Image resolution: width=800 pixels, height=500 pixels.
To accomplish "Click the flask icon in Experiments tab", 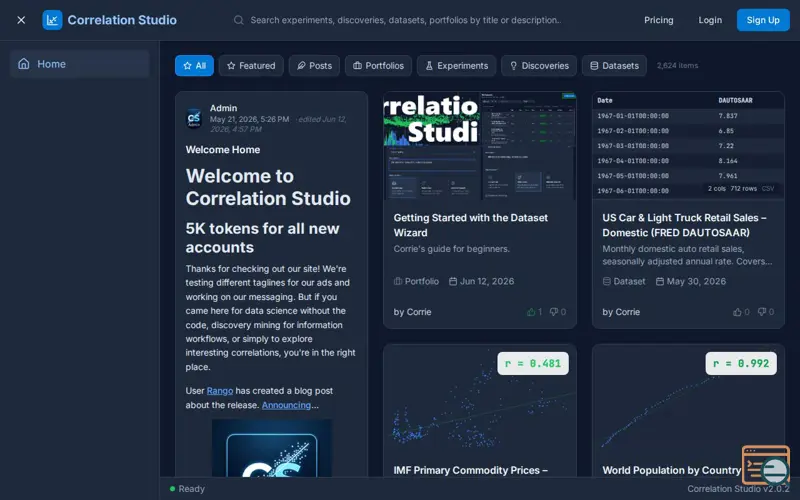I will click(429, 65).
